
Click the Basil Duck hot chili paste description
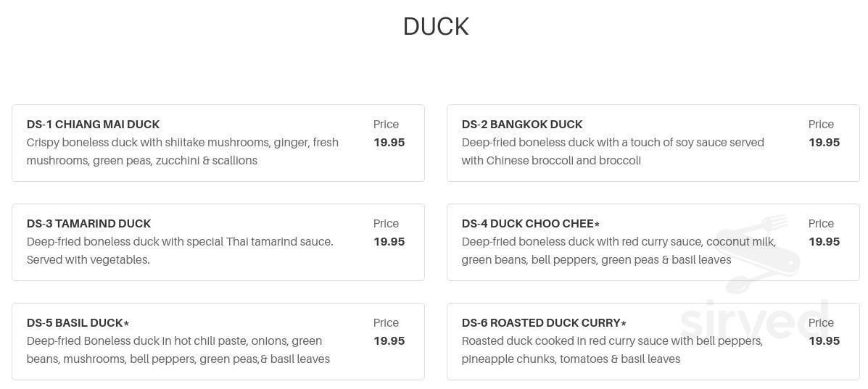coord(178,350)
